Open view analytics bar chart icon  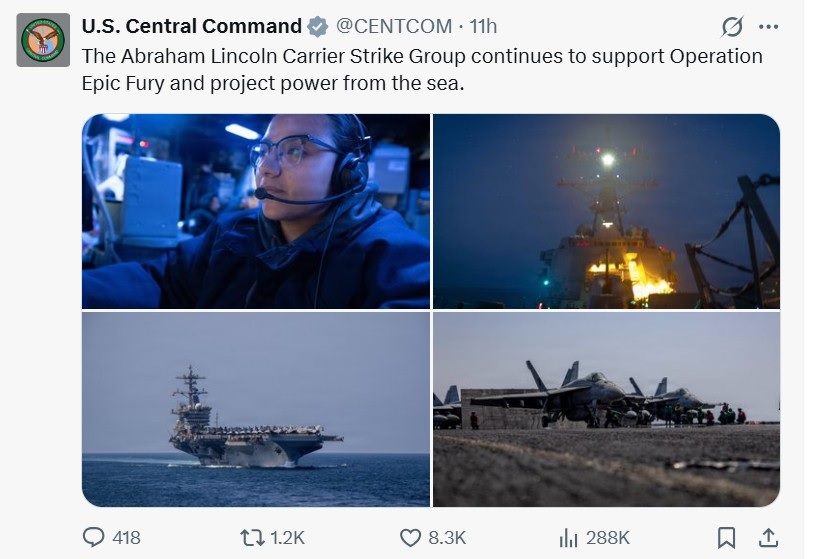(x=568, y=537)
